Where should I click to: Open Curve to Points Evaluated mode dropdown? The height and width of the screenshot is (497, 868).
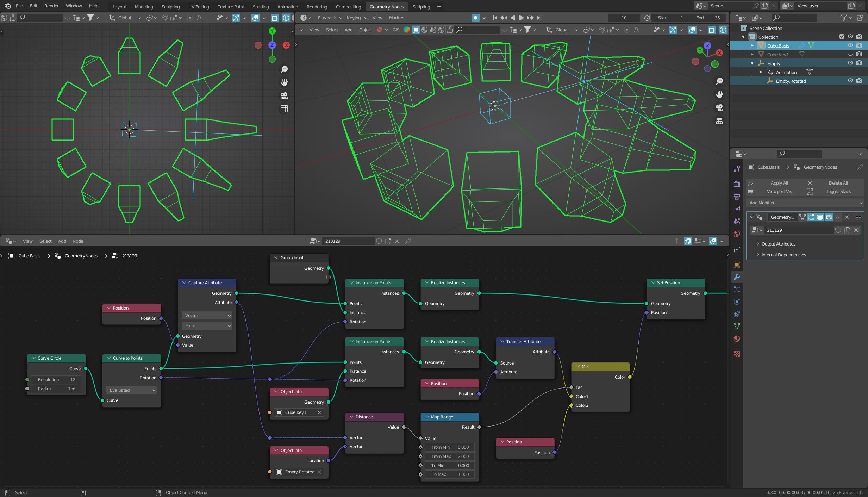pyautogui.click(x=131, y=390)
